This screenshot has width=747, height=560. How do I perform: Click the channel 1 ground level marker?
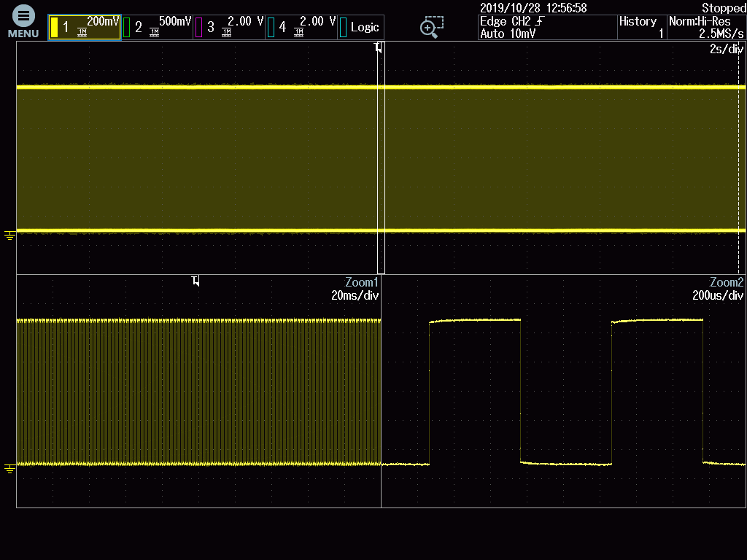coord(9,235)
